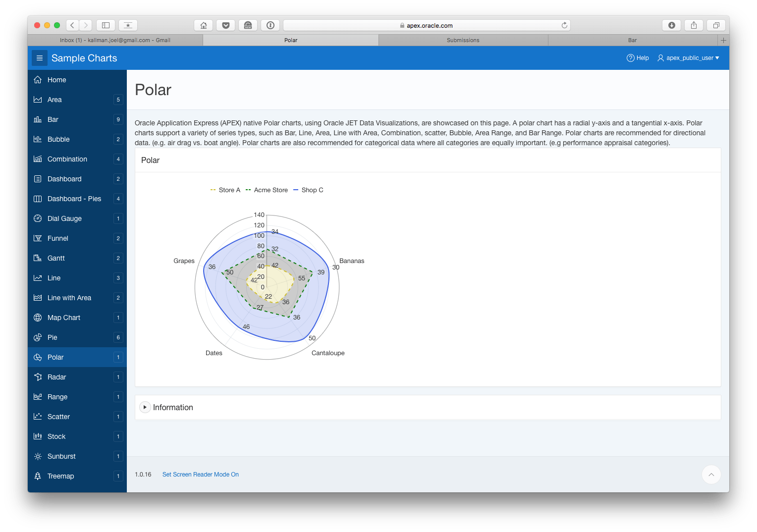This screenshot has width=757, height=532.
Task: Go forward with Safari forward button
Action: pos(86,25)
